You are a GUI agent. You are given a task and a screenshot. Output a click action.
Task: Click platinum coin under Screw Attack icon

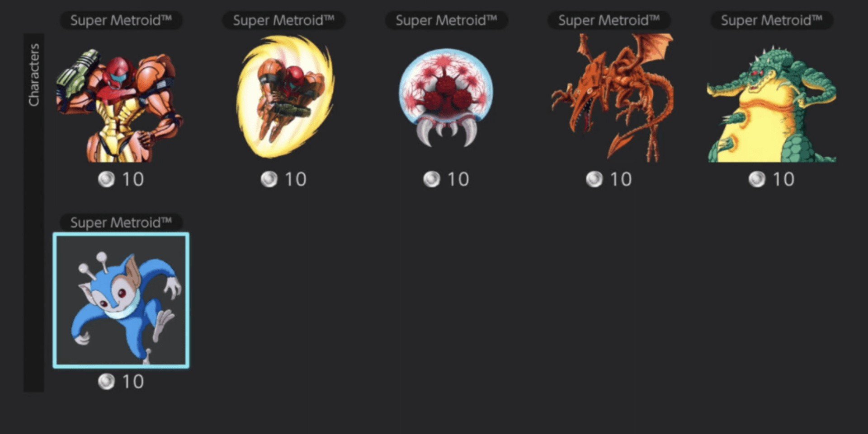pyautogui.click(x=269, y=179)
